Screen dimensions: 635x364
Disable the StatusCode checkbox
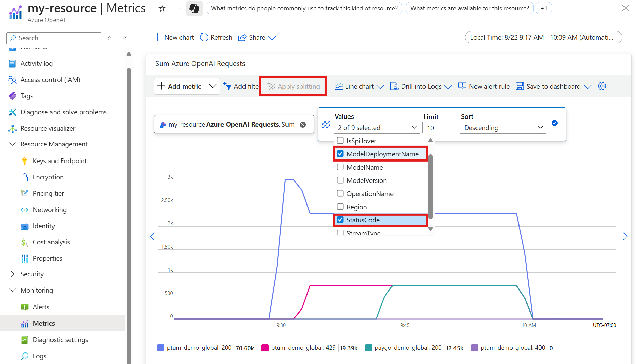point(340,220)
